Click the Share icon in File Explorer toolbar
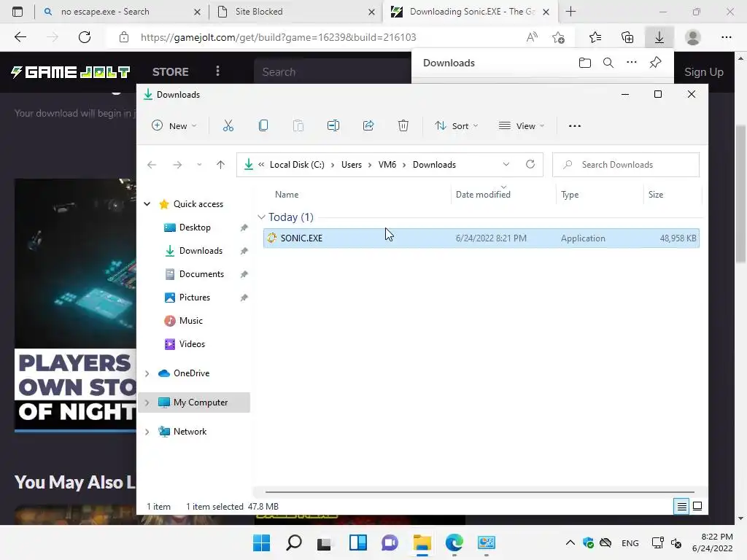The width and height of the screenshot is (747, 560). pos(368,125)
